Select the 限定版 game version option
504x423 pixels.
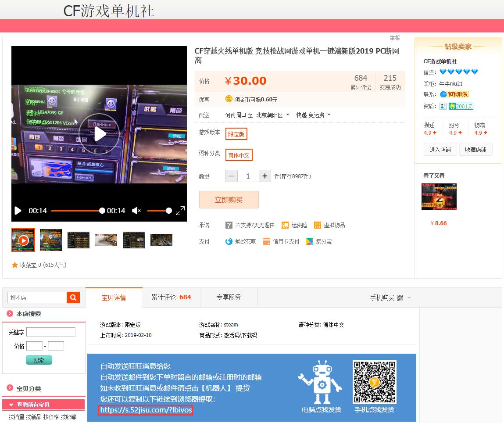tap(236, 134)
